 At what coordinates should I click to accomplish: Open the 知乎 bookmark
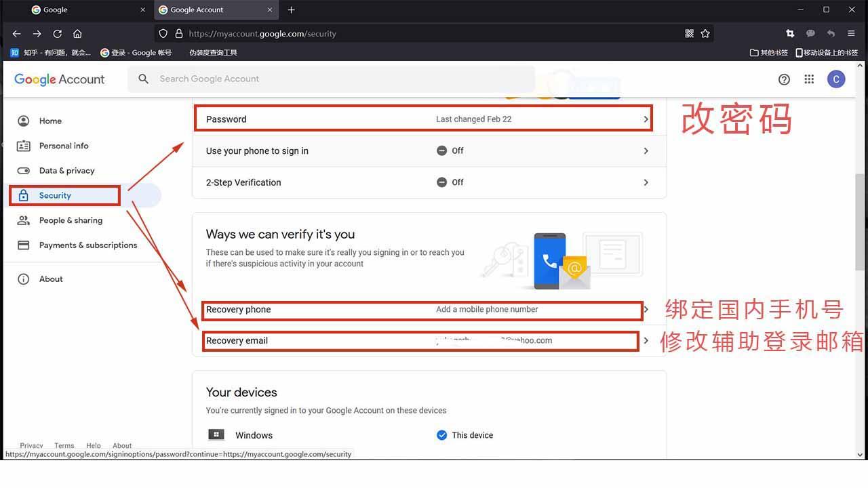(x=51, y=52)
